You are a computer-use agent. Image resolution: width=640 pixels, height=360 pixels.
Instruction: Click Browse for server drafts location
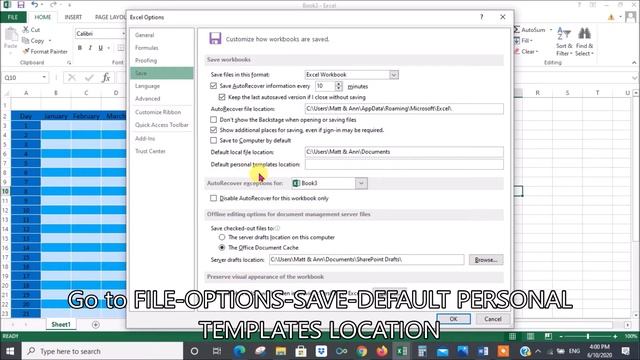click(486, 260)
